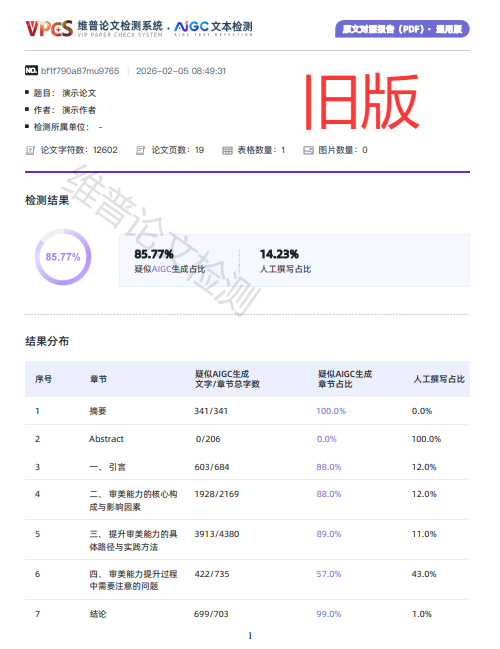Click 表格数量 1 value
The width and height of the screenshot is (500, 649).
283,150
